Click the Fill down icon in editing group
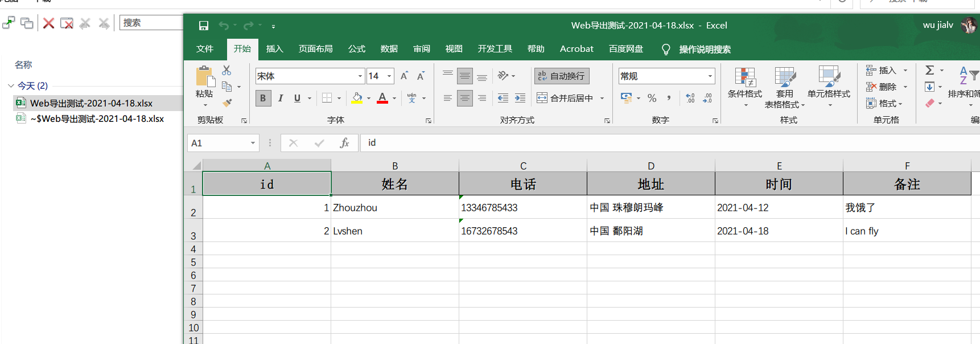 (929, 87)
